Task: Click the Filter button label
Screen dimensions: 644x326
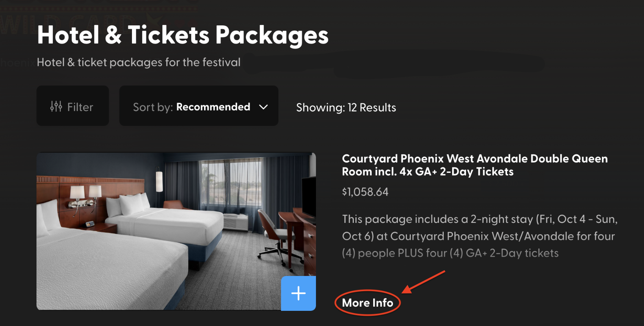Action: click(x=80, y=107)
